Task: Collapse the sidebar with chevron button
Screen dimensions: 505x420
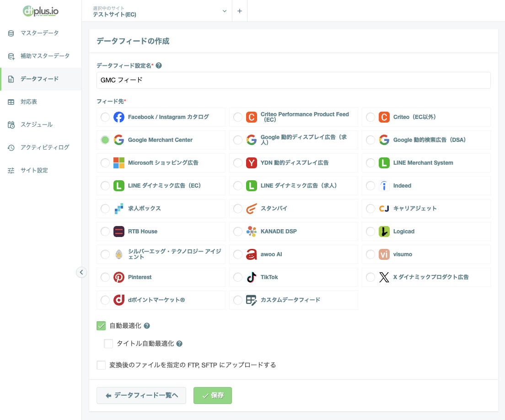Action: tap(81, 273)
